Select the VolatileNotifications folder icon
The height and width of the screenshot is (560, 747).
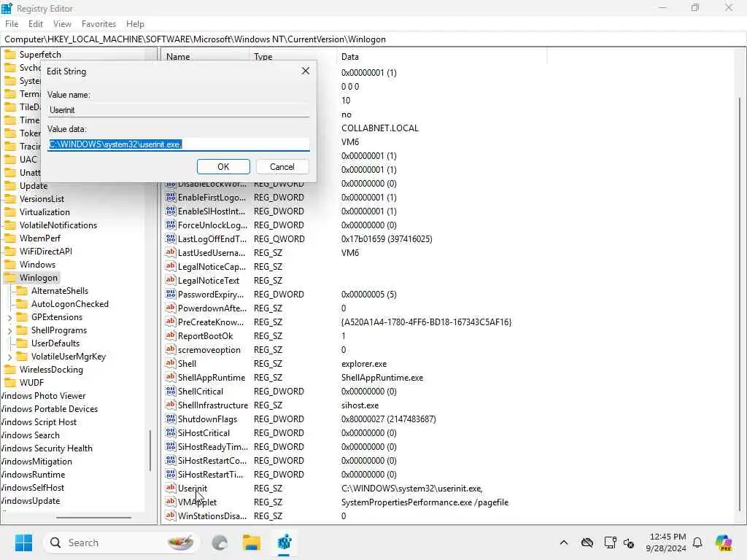pos(10,225)
